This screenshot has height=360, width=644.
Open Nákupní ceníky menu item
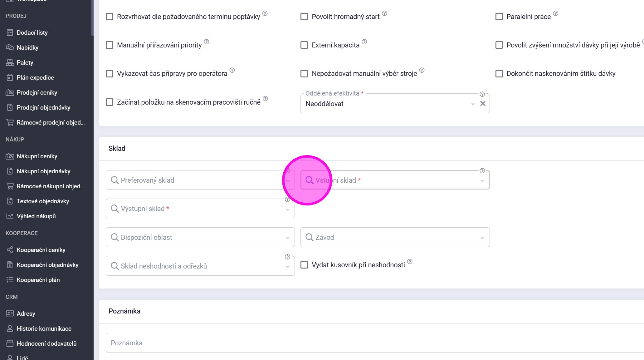(37, 156)
